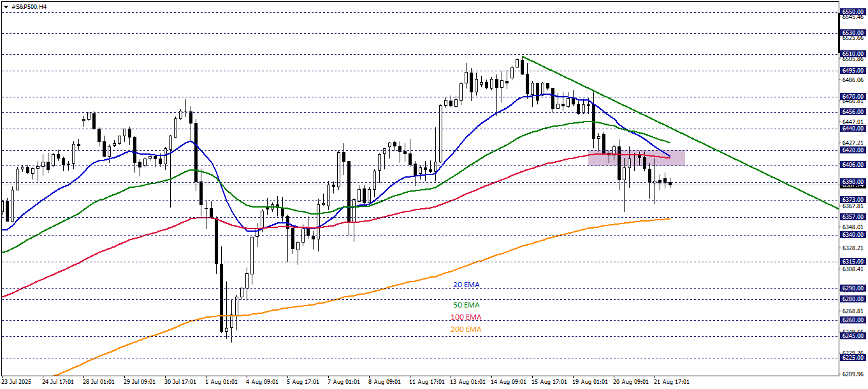Click the 6495.00 price level label
The height and width of the screenshot is (389, 868).
click(853, 71)
